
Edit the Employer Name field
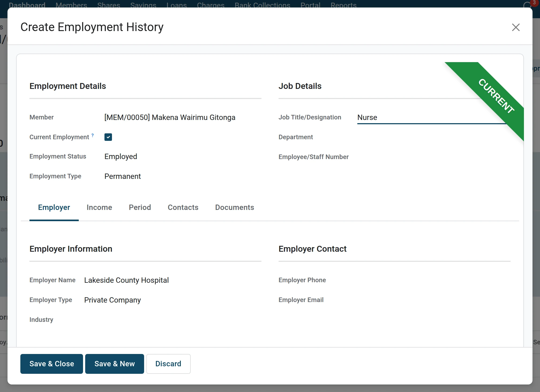pyautogui.click(x=173, y=280)
